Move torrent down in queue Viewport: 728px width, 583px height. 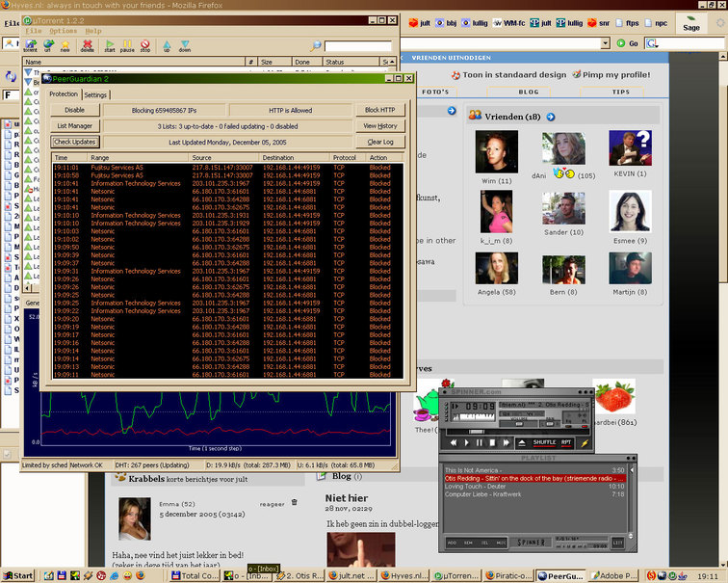point(185,45)
